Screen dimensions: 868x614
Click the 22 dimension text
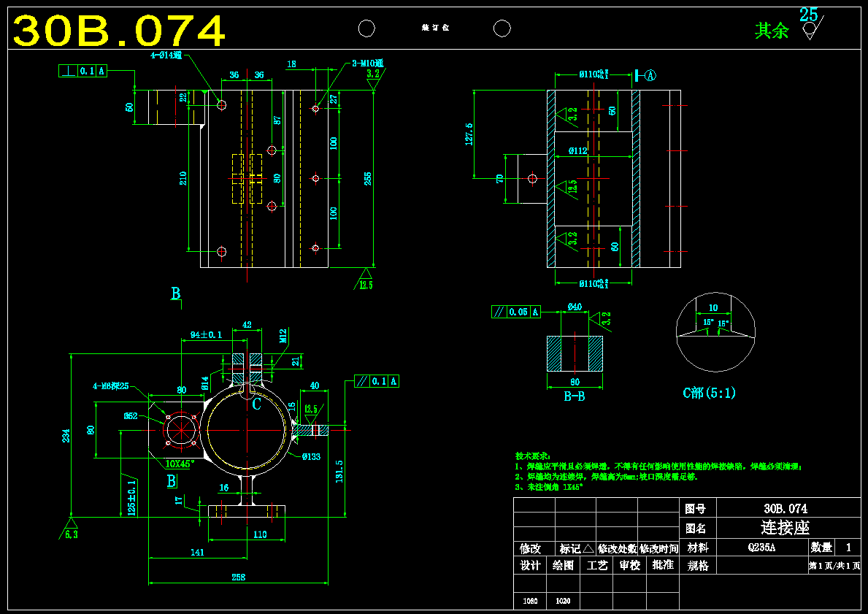[183, 97]
